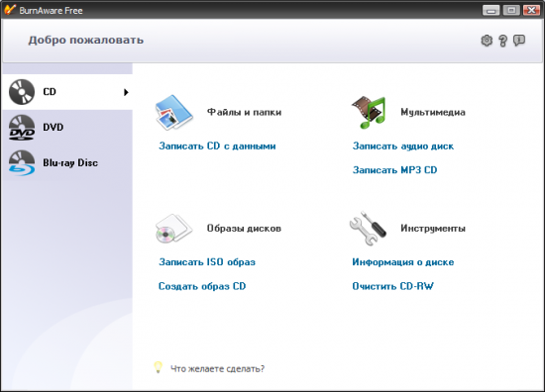Click the Добро пожаловать title

tap(86, 41)
